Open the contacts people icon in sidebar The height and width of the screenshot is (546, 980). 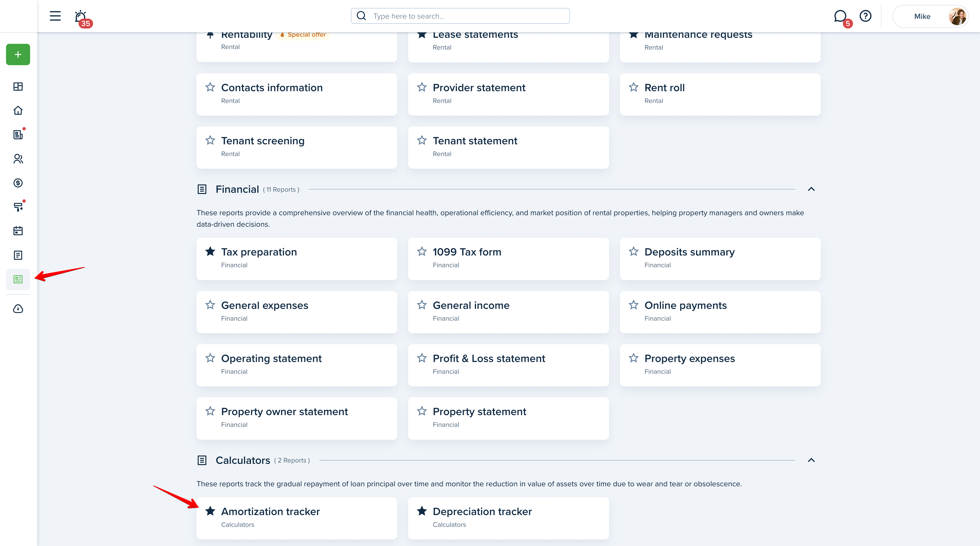click(18, 159)
